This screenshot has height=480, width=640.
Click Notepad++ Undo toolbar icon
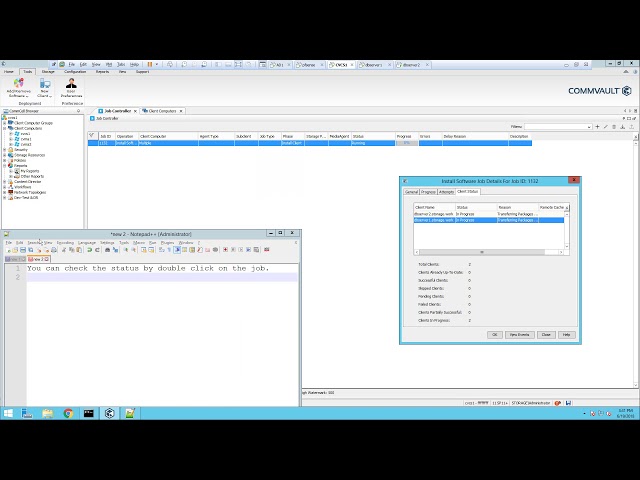tap(89, 250)
